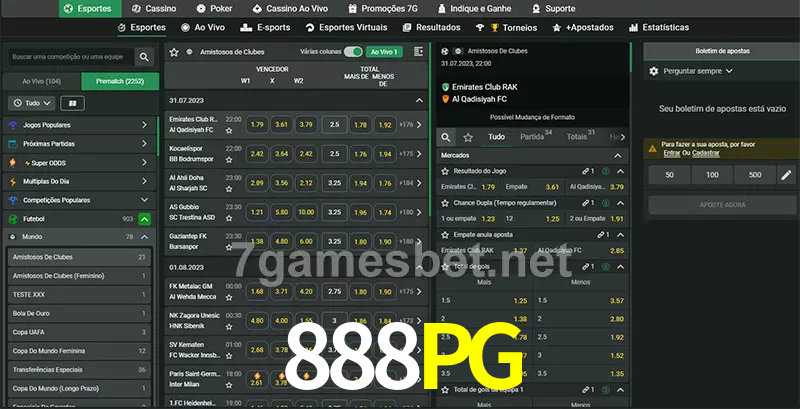
Task: Expand Competições Populares section
Action: (144, 200)
